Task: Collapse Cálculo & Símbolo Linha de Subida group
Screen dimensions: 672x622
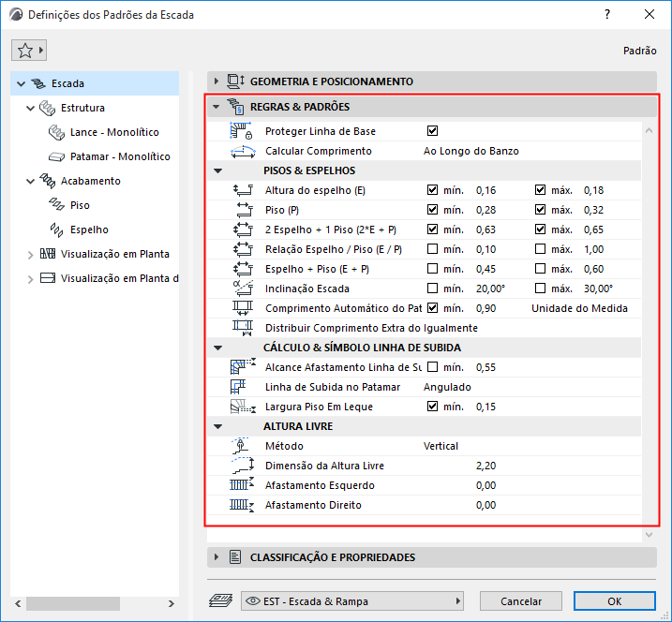Action: (217, 348)
